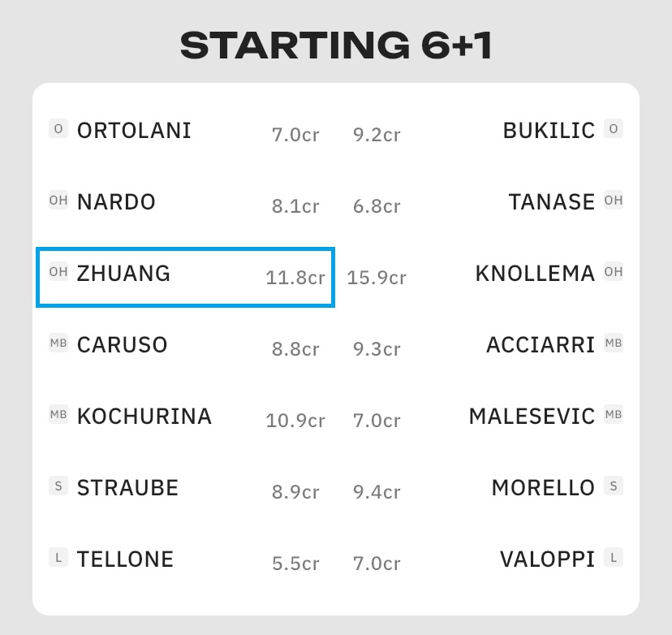Screen dimensions: 672x635
Task: Select the highlighted Zhuang player row
Action: click(x=185, y=277)
